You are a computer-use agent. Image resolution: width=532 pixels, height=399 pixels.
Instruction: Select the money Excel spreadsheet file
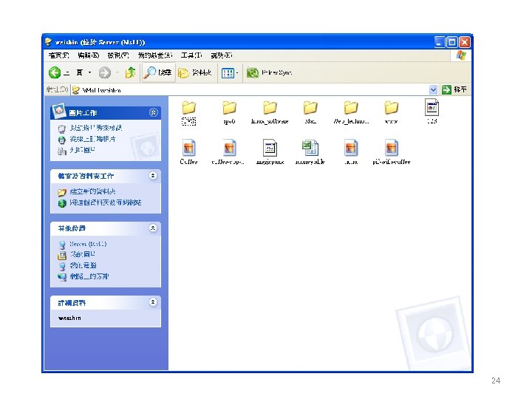310,152
